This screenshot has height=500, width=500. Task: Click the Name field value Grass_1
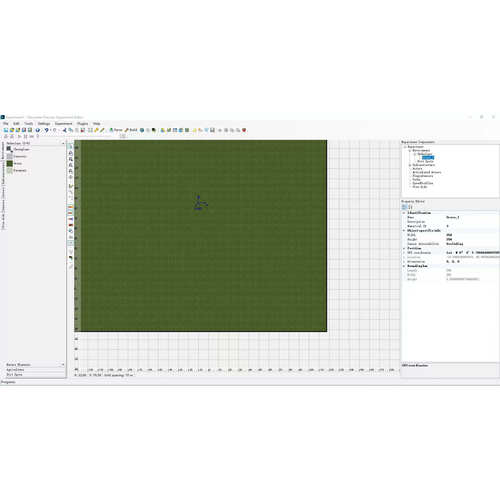(472, 217)
